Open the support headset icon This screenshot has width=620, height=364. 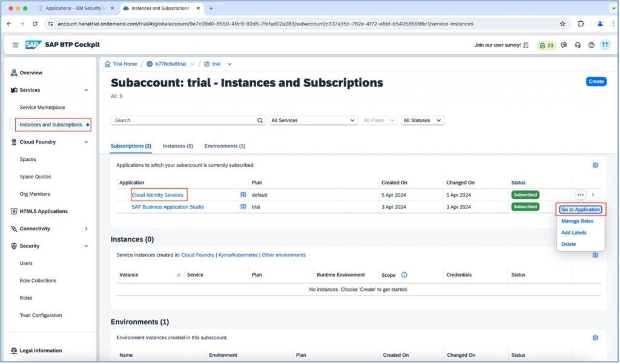tap(578, 45)
